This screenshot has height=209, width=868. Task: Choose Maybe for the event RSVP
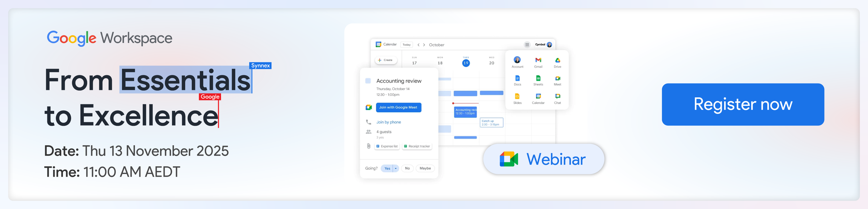point(425,168)
